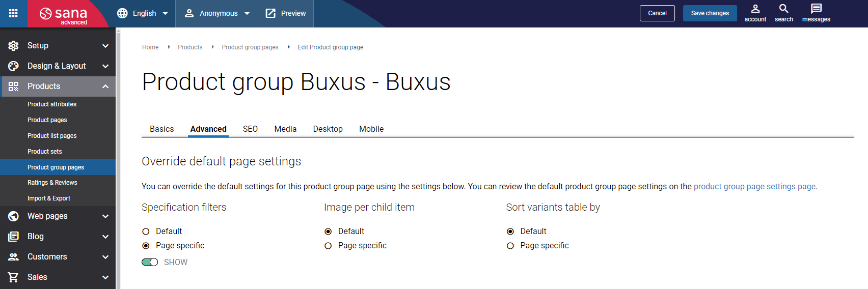
Task: Click the Anonymous user person icon
Action: [x=189, y=13]
